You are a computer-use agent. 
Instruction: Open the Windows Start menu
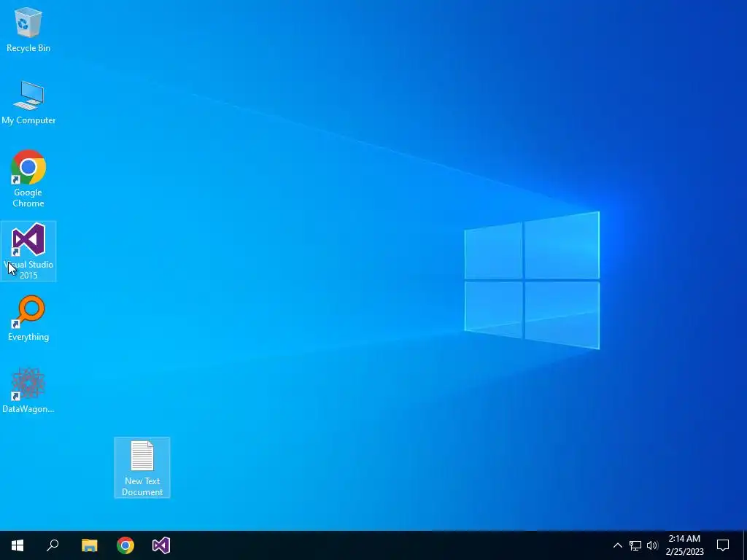[x=18, y=545]
